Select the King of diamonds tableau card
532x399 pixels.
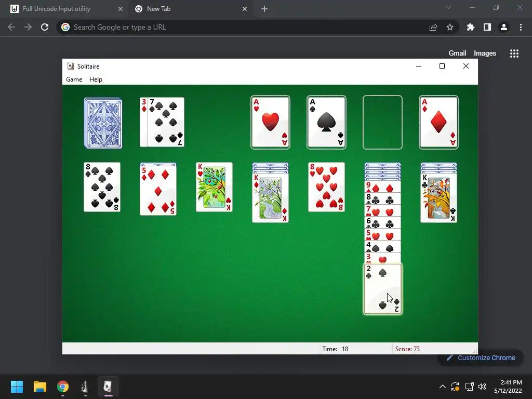pos(270,198)
